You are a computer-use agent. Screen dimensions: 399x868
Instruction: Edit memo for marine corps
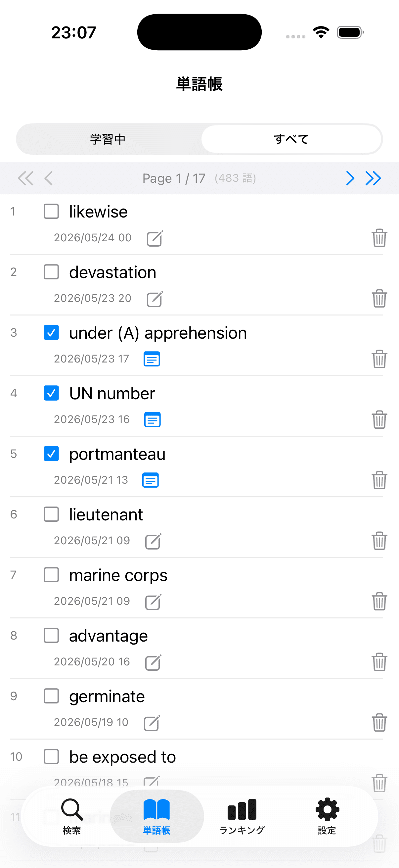(x=153, y=602)
